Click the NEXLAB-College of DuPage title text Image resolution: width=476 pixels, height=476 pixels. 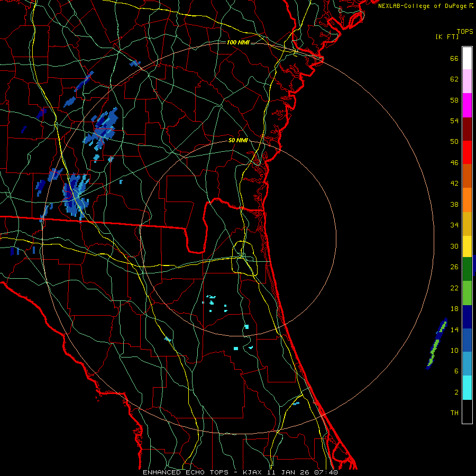[423, 6]
